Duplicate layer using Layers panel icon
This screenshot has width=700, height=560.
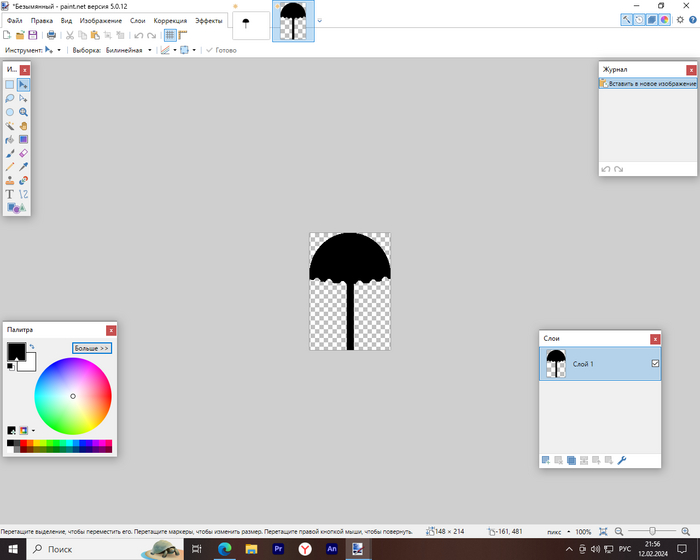(570, 460)
